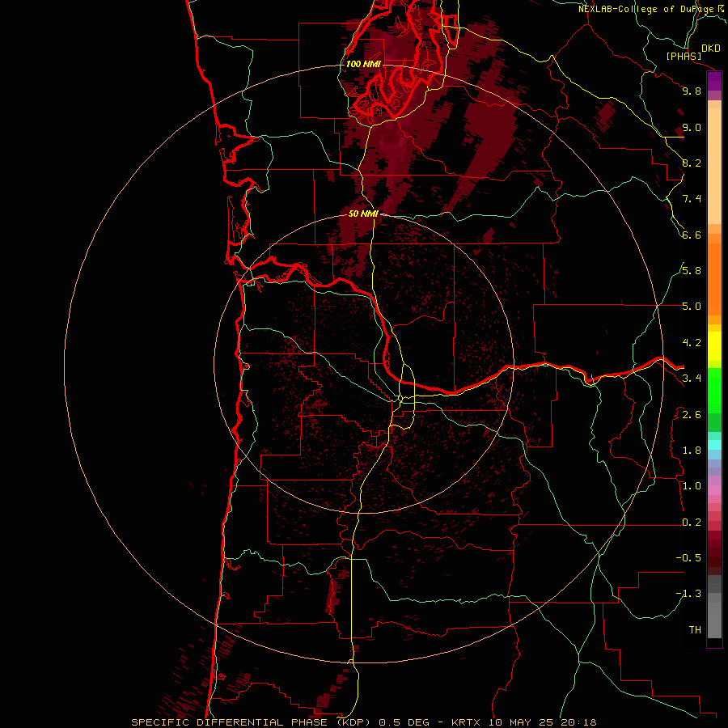Click the "0.5 DEG" tilt label
Screen dimensions: 728x728
pos(402,722)
